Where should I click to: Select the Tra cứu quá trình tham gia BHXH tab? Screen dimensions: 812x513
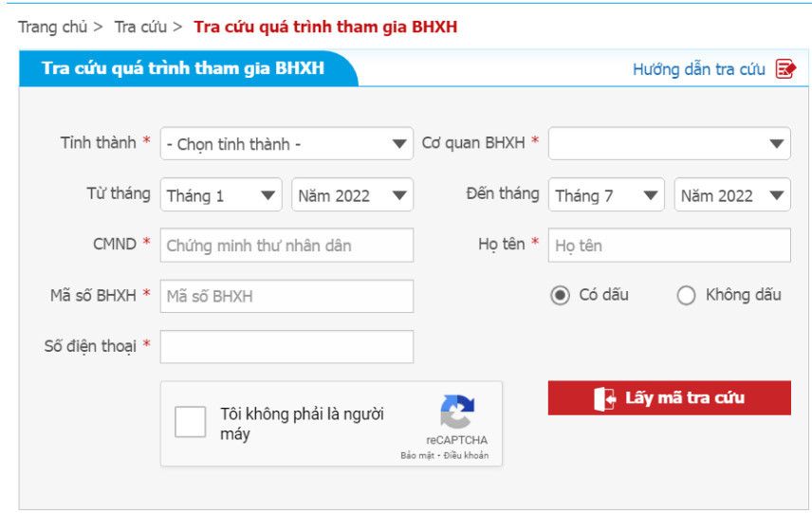coord(183,68)
